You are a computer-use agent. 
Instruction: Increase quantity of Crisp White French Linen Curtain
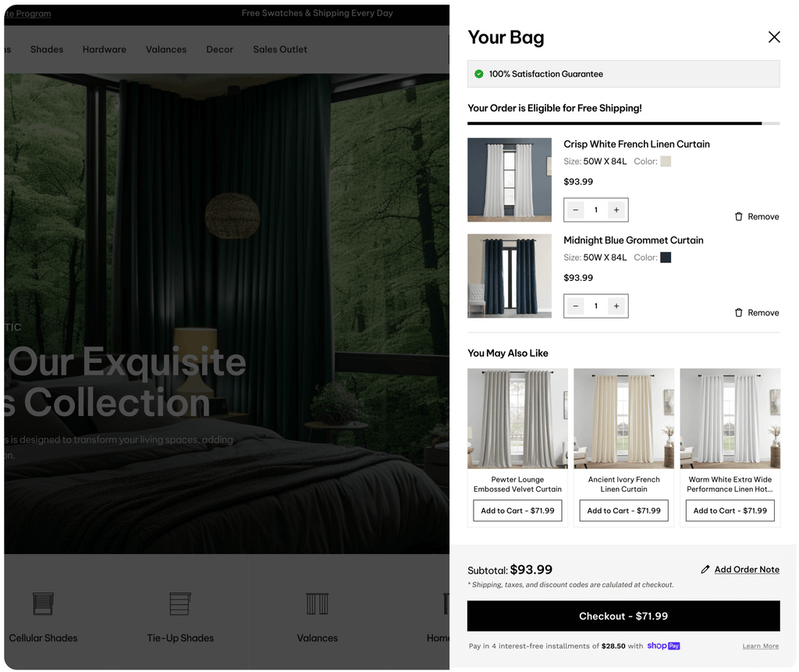tap(616, 210)
